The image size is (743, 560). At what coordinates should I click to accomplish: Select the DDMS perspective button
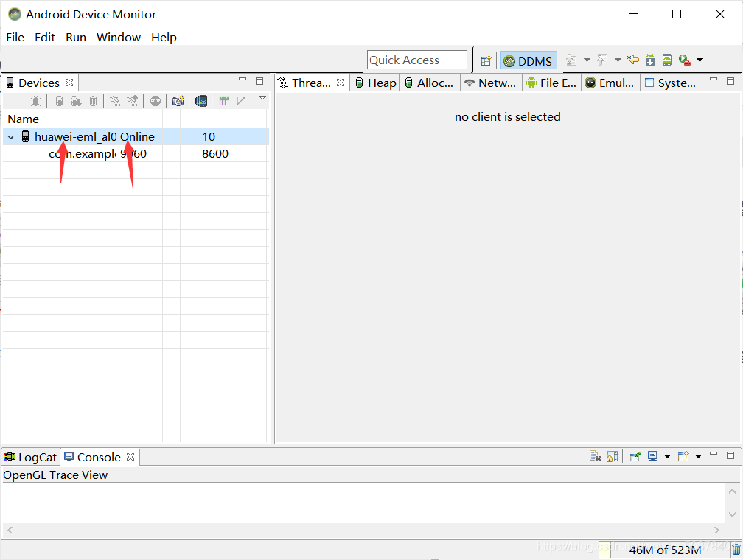529,61
